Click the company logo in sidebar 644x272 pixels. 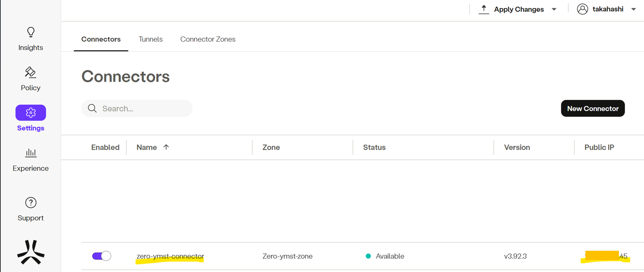(31, 252)
